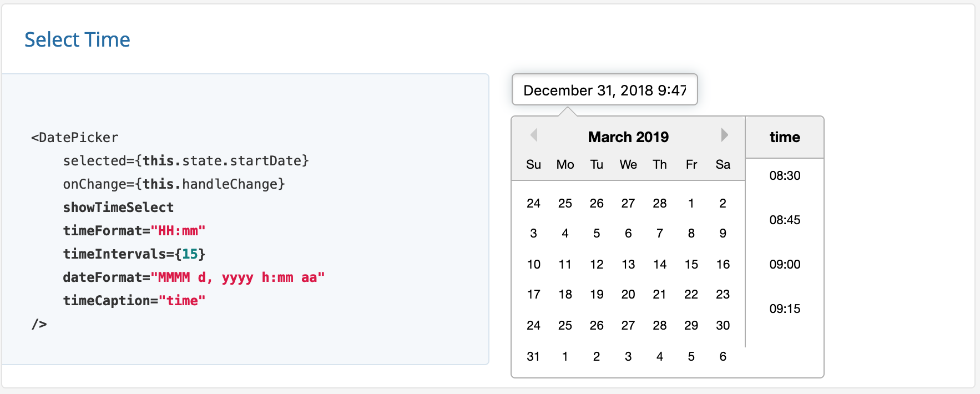Select the 09:15 time slot
This screenshot has height=394, width=980.
785,309
